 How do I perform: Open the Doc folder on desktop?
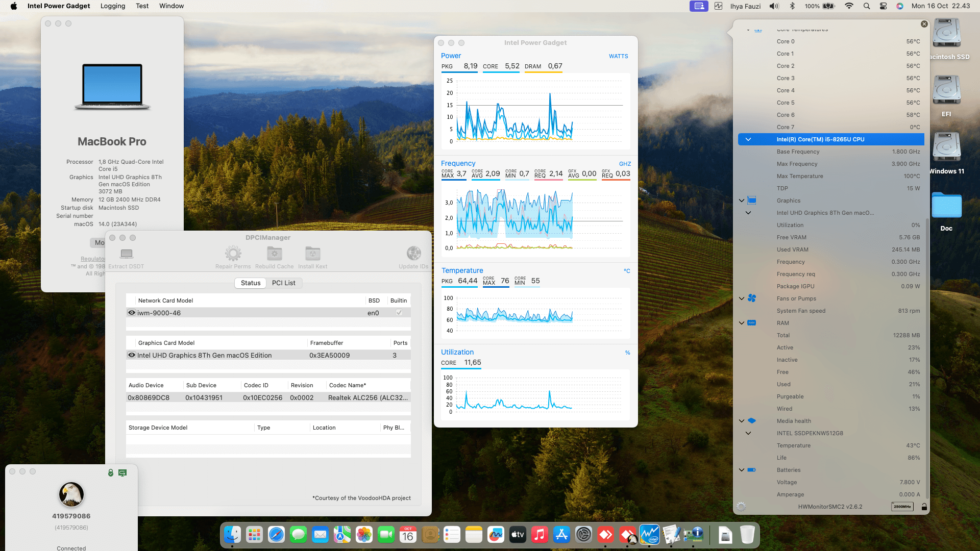tap(947, 206)
